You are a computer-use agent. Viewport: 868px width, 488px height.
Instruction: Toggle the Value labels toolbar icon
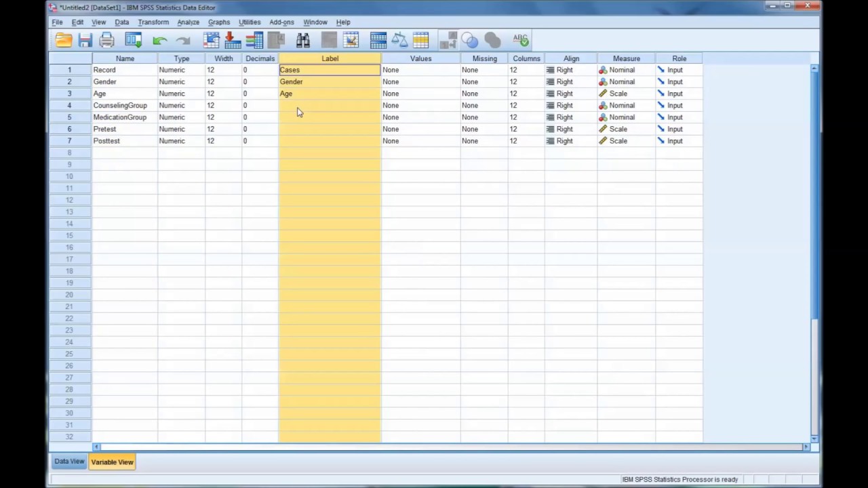(448, 41)
